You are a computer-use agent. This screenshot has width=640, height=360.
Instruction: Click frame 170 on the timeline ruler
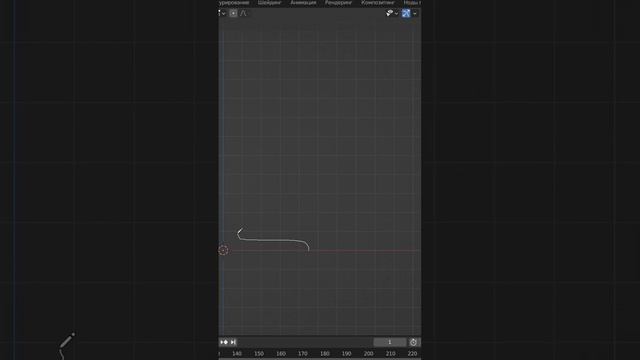coord(302,353)
